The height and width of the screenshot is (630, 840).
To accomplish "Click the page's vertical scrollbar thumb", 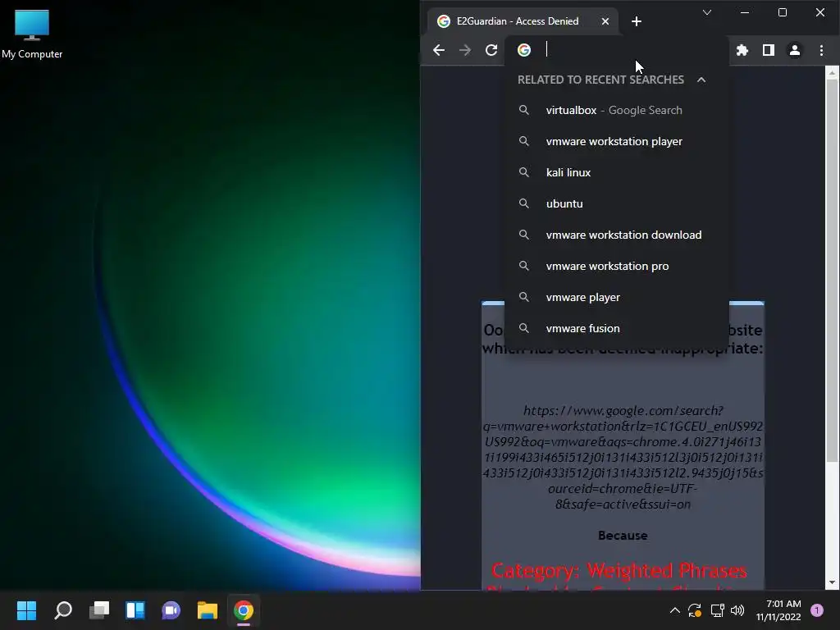I will 832,271.
